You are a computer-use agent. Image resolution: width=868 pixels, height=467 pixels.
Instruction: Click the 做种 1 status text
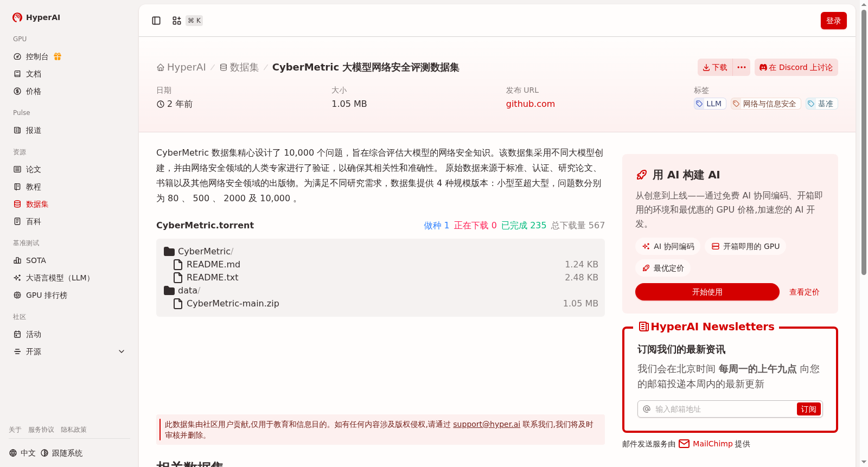[436, 225]
